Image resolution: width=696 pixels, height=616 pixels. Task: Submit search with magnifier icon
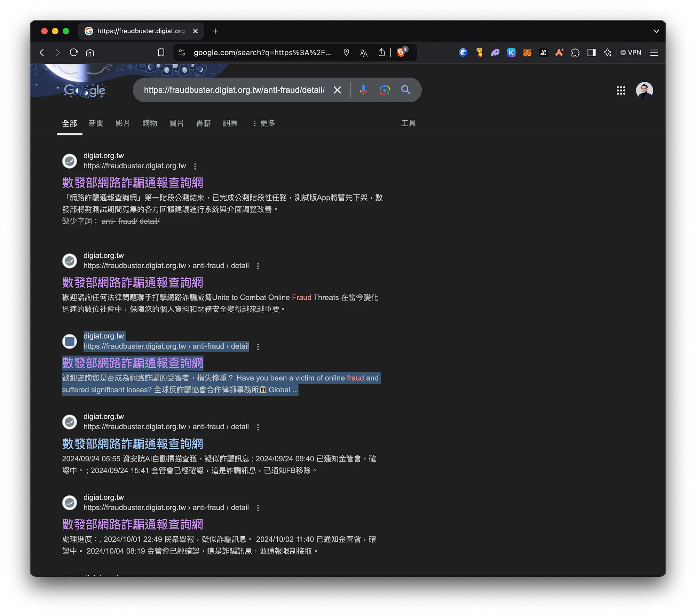[x=406, y=90]
